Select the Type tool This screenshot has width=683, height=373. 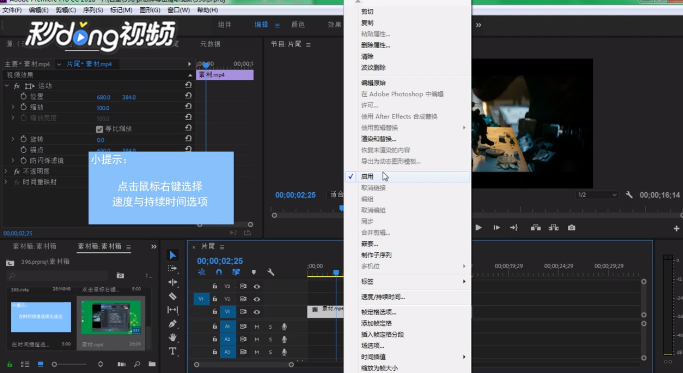pyautogui.click(x=172, y=351)
